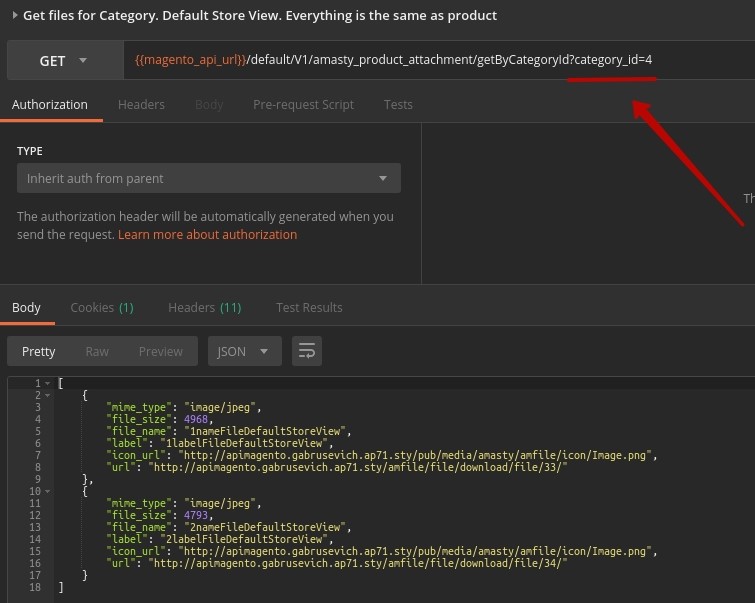Screen dimensions: 755x603
Task: Open the request Headers tab
Action: pos(141,105)
